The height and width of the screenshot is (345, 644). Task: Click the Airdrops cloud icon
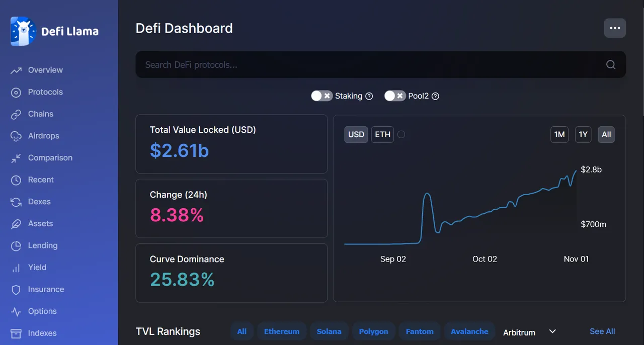(16, 136)
